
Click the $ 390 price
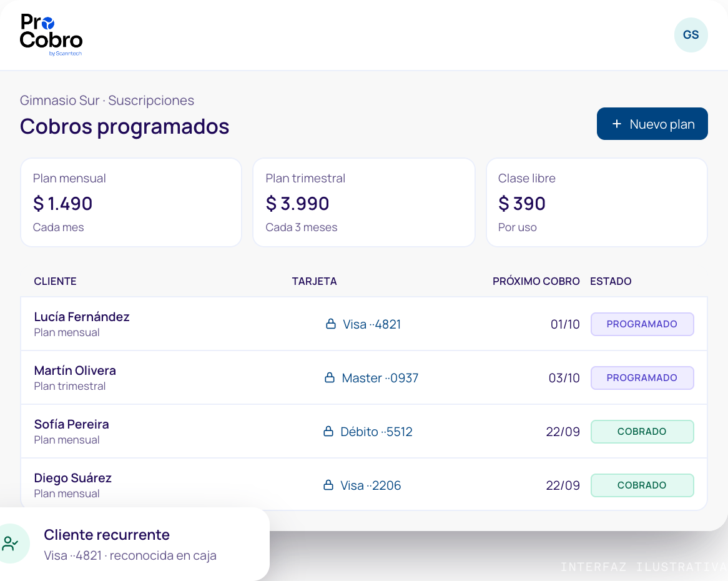pos(521,204)
